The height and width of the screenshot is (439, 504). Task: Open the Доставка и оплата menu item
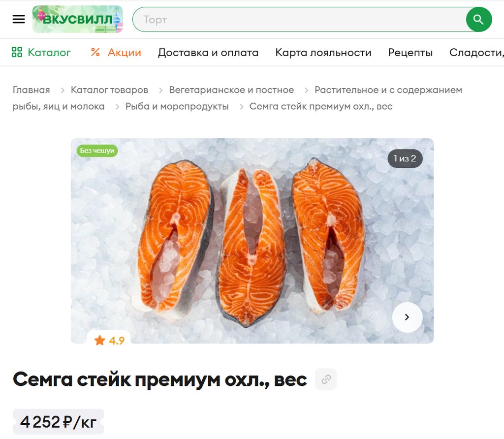[208, 52]
